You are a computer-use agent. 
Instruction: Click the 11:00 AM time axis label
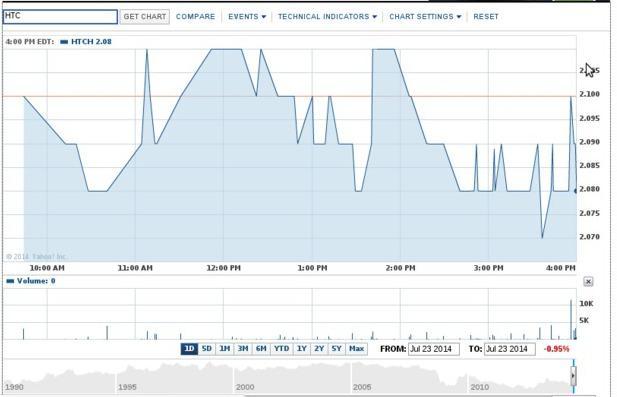135,268
